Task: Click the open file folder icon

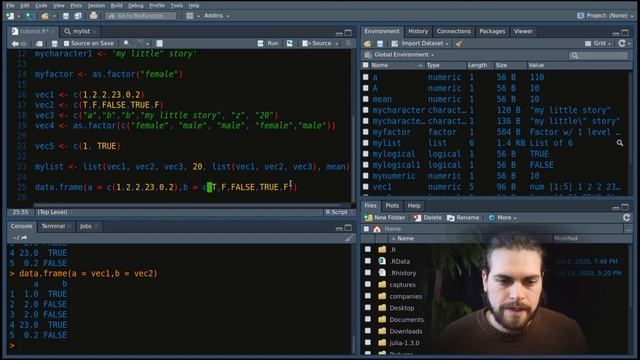Action: coord(44,16)
